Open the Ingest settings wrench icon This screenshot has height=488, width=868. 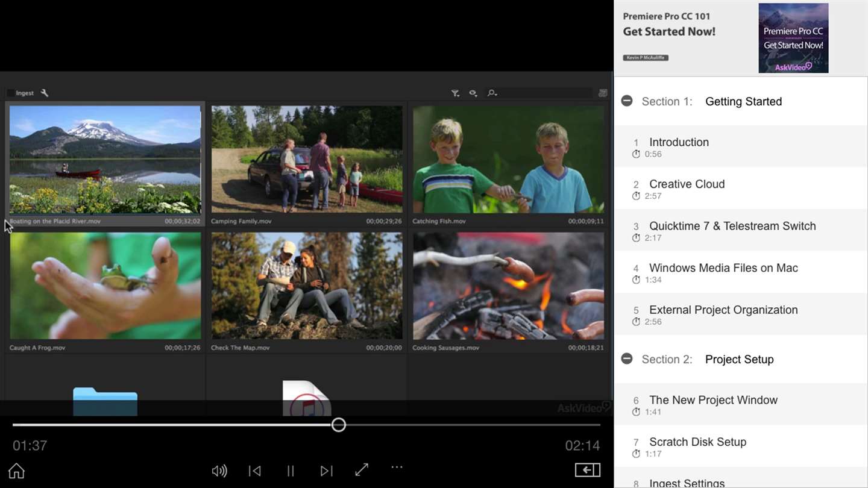pos(45,93)
